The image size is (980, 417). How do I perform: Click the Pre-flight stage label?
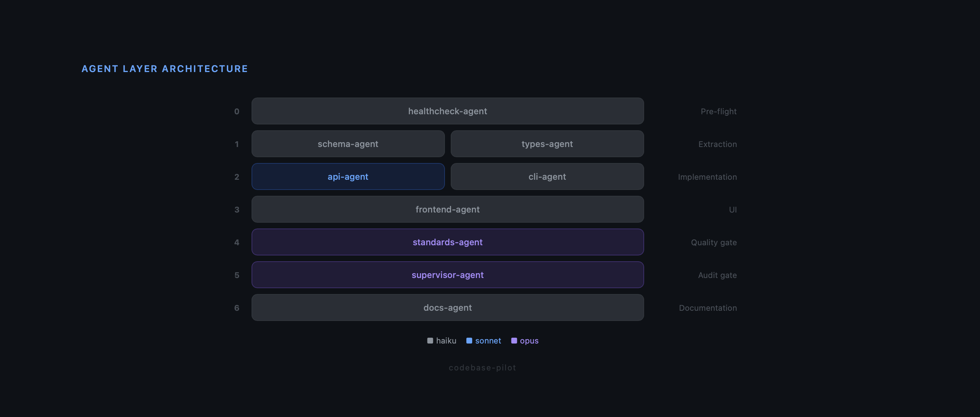718,111
